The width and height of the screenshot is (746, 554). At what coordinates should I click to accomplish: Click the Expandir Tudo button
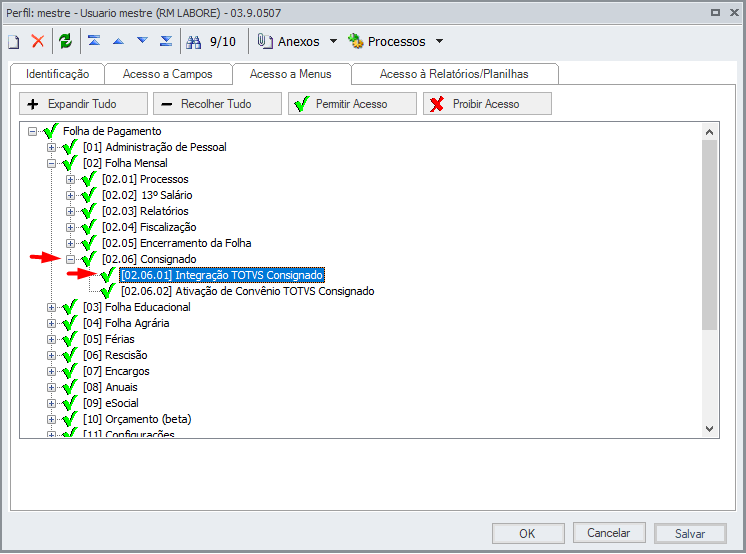click(x=83, y=104)
